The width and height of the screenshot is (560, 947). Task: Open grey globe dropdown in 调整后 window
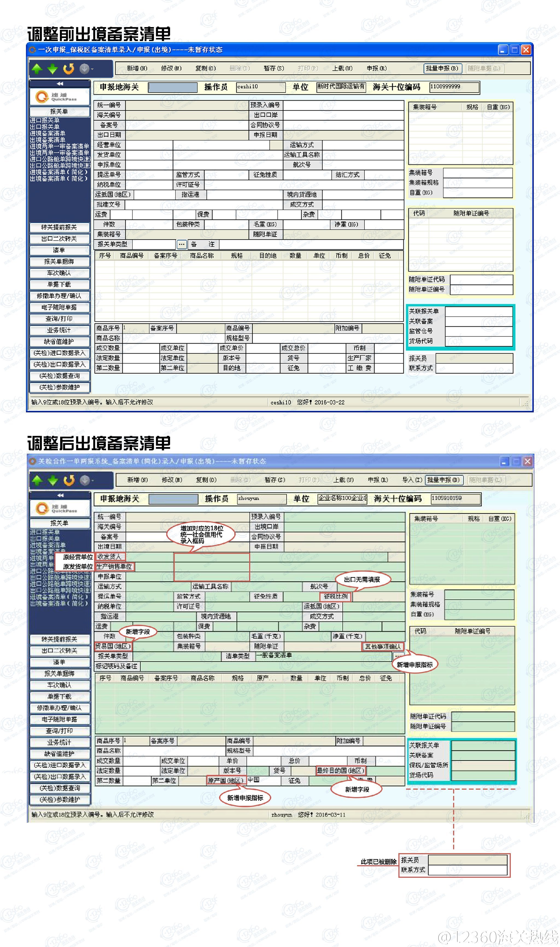point(86,480)
